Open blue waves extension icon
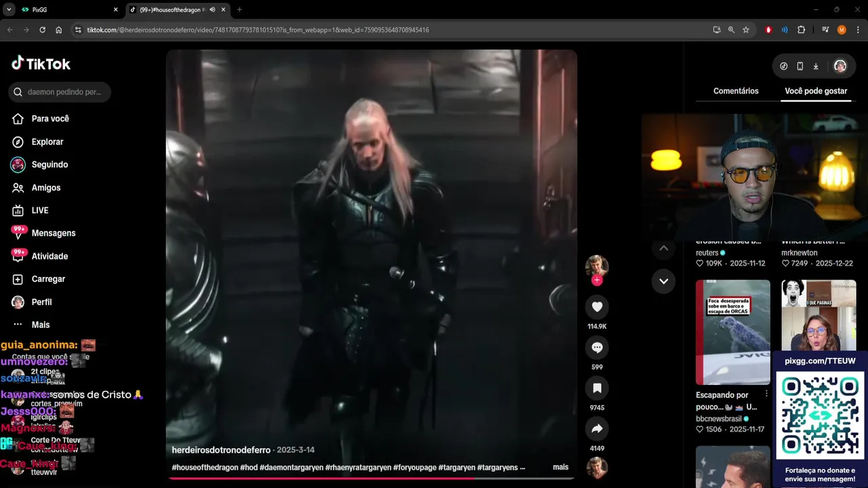Image resolution: width=868 pixels, height=488 pixels. click(785, 30)
